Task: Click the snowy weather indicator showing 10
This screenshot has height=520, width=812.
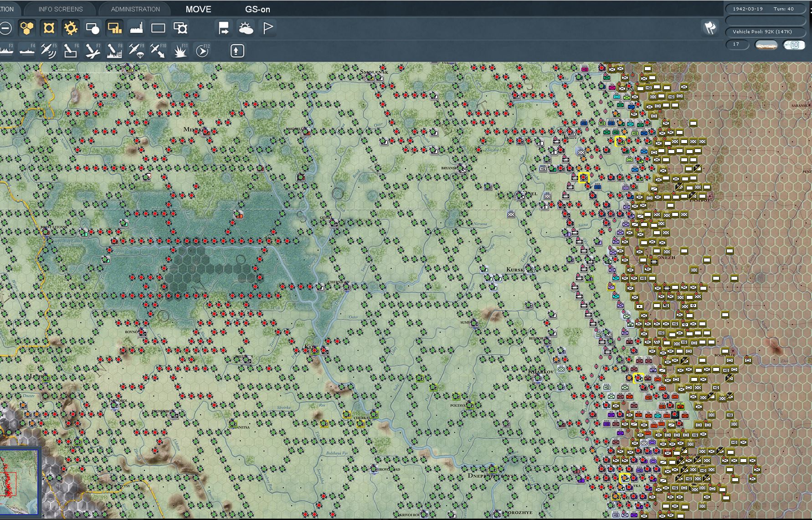Action: coord(794,45)
